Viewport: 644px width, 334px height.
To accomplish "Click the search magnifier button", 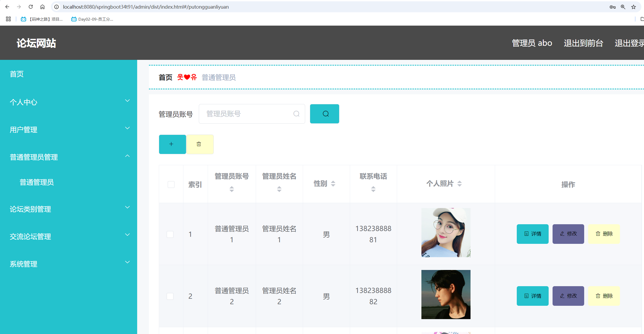I will (324, 114).
